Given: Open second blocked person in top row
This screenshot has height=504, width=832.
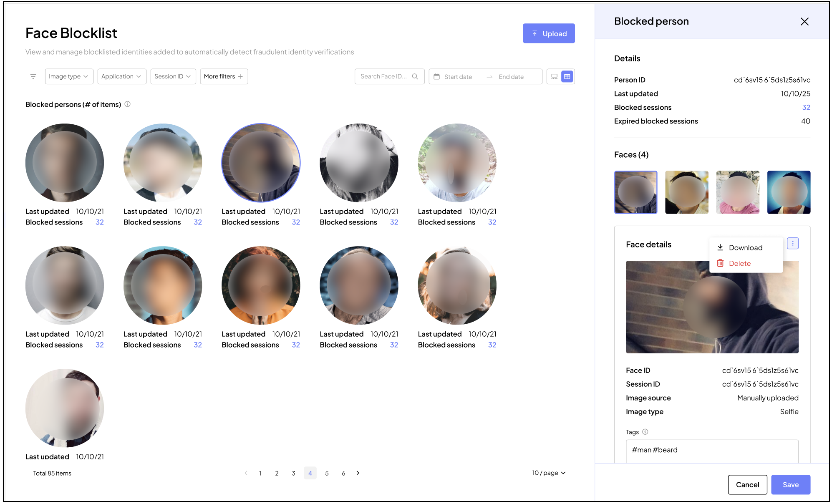Looking at the screenshot, I should point(163,163).
